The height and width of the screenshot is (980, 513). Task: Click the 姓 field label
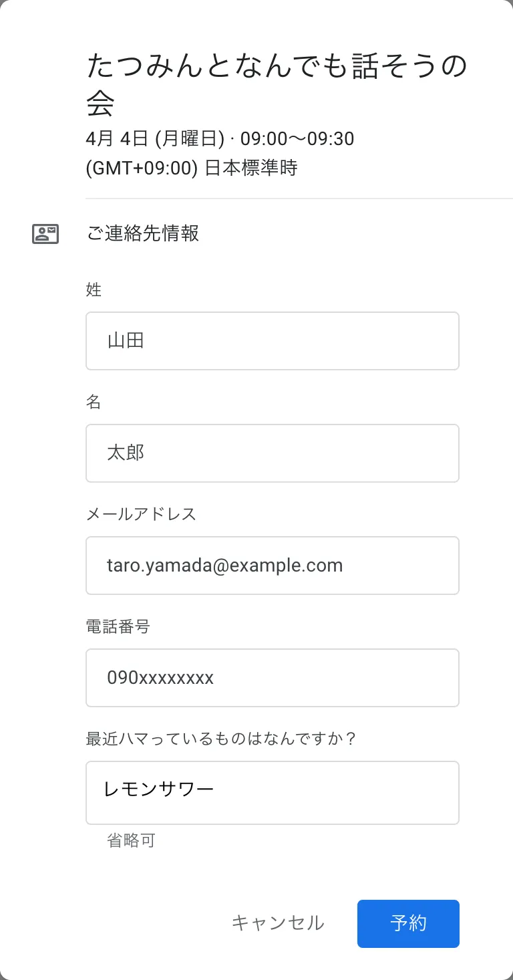[94, 289]
